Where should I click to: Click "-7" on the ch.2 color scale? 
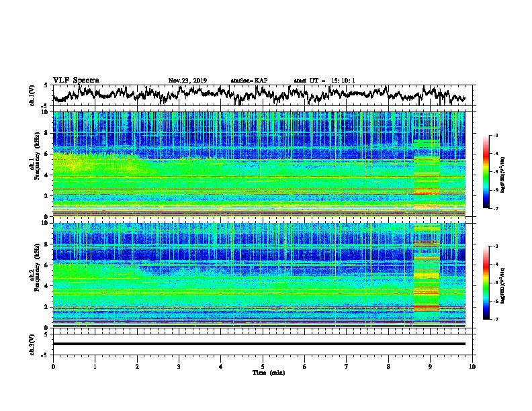coord(495,319)
